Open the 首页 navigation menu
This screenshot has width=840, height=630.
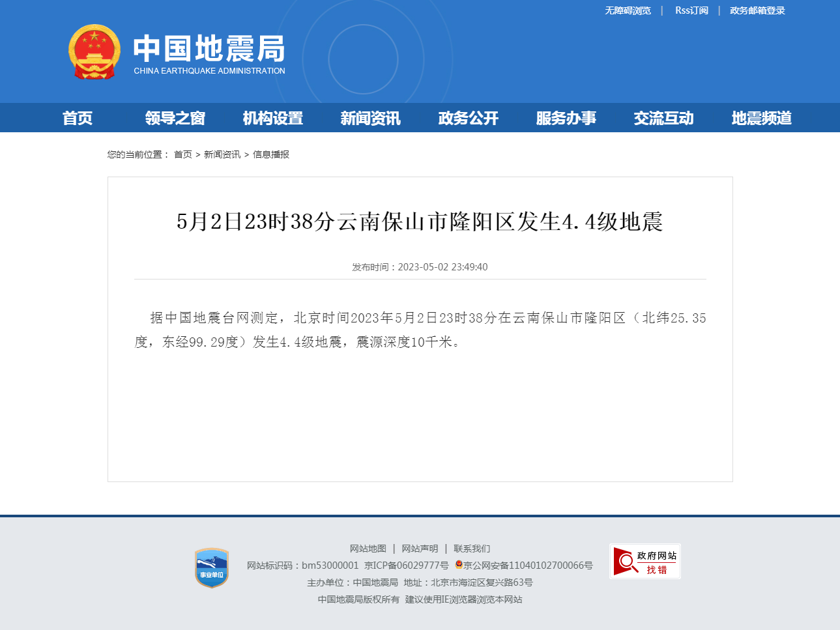[78, 118]
